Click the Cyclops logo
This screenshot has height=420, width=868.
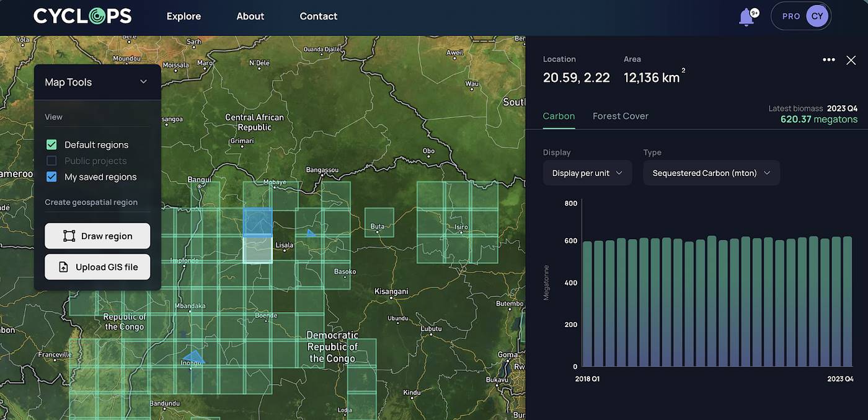pos(82,16)
